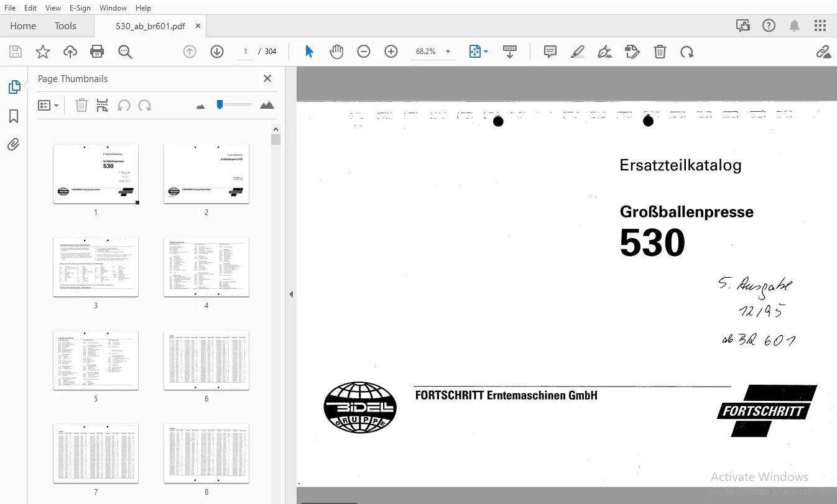Open the View menu
The image size is (837, 504).
pos(53,8)
